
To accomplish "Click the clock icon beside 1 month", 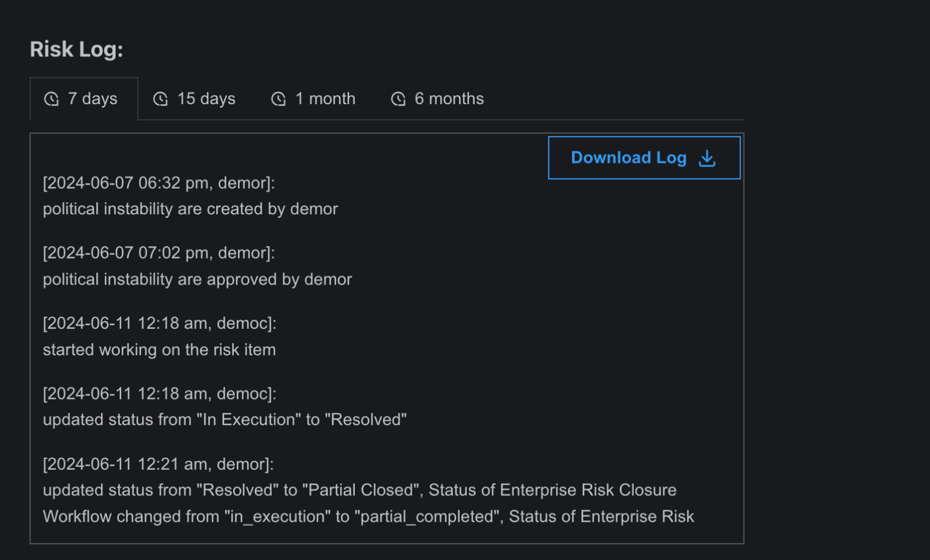I will (x=279, y=99).
